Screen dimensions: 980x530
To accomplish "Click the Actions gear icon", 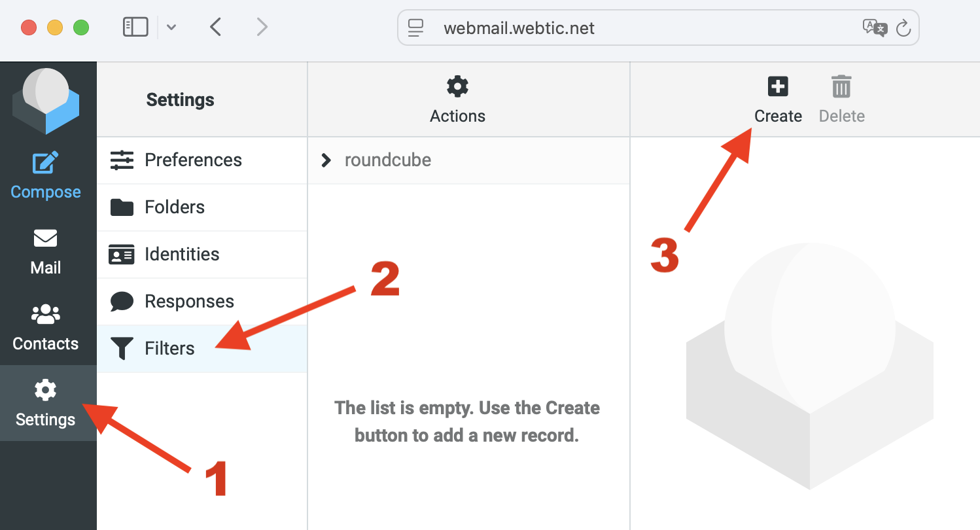I will click(x=457, y=86).
